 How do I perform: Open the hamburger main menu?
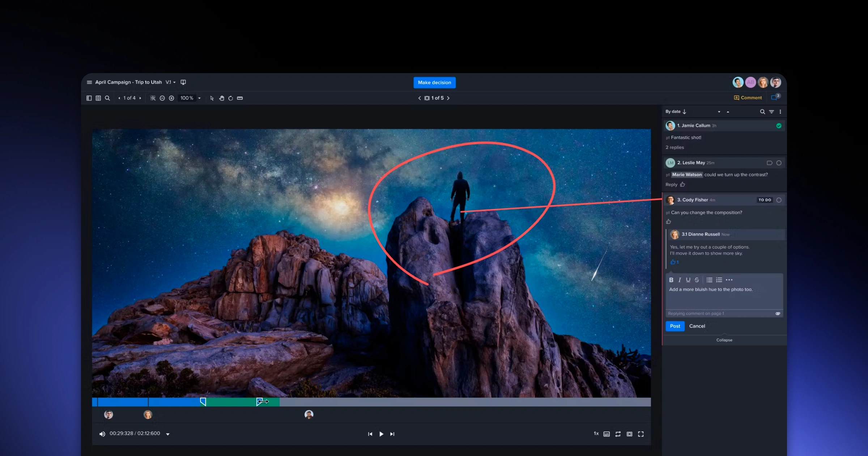click(89, 82)
